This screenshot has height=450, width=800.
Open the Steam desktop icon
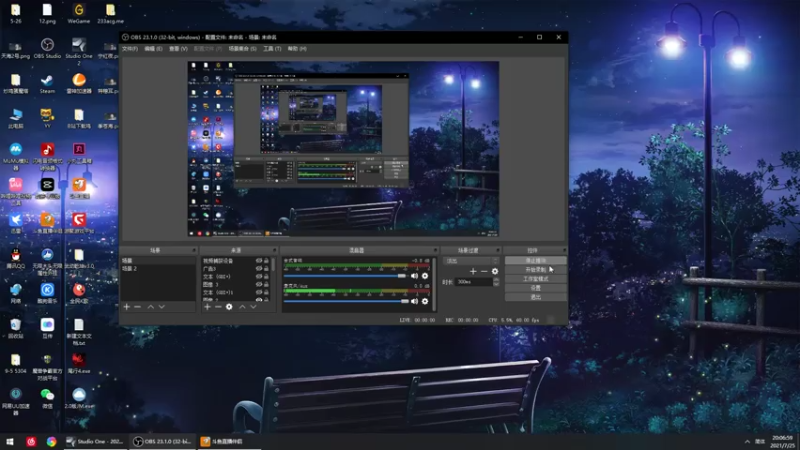click(x=47, y=84)
